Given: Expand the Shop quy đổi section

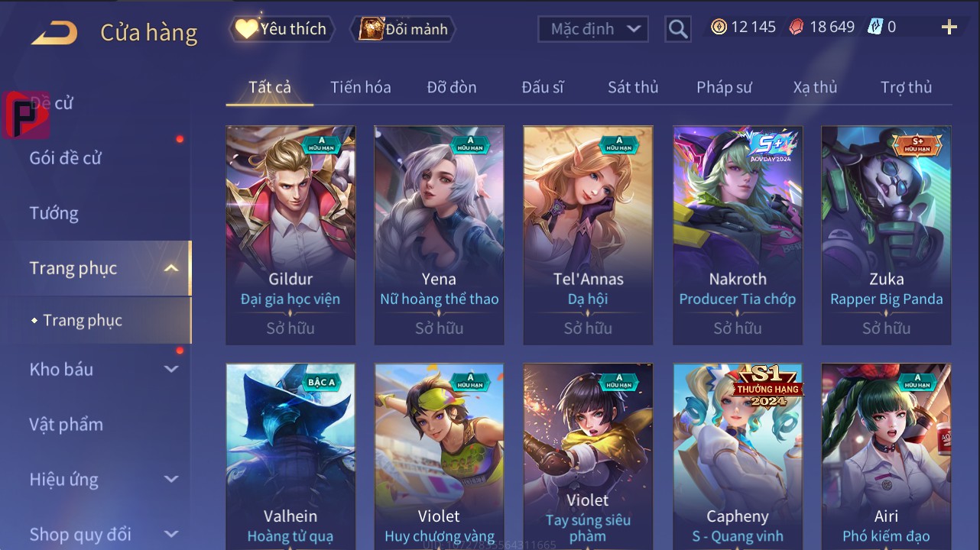Looking at the screenshot, I should [x=171, y=534].
